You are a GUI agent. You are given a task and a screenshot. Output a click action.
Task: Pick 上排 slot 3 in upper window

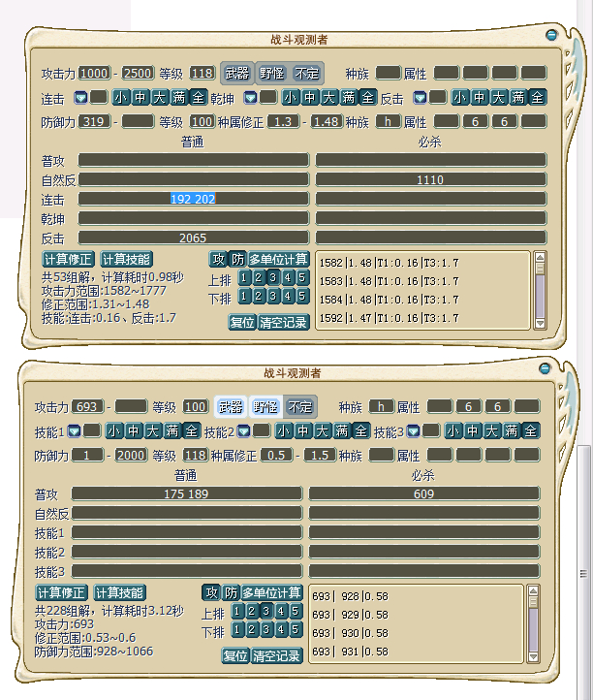click(273, 277)
